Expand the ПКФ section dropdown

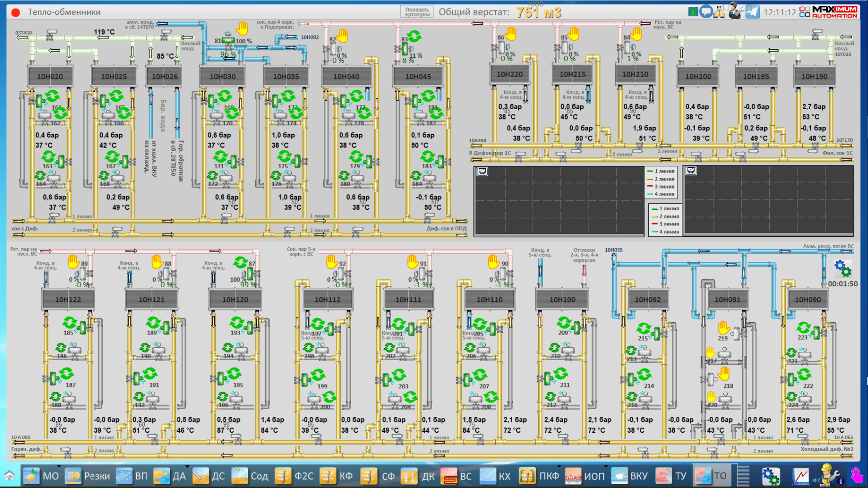tap(558, 467)
